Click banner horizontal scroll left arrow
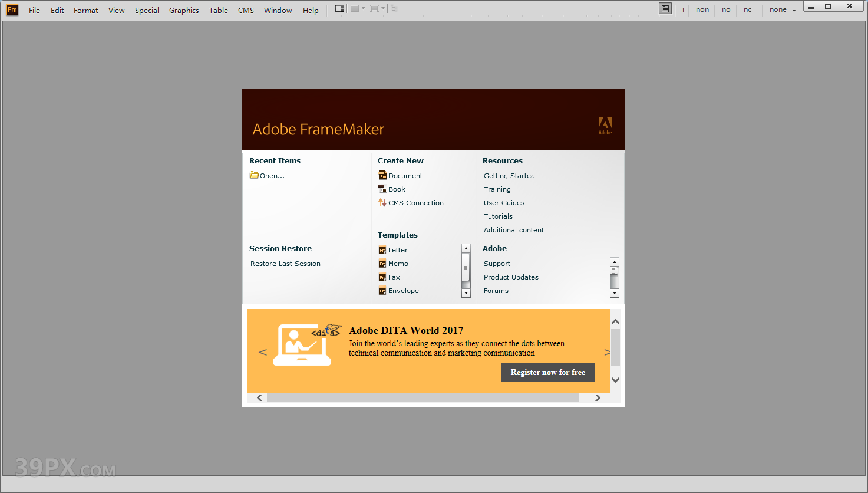 (260, 397)
